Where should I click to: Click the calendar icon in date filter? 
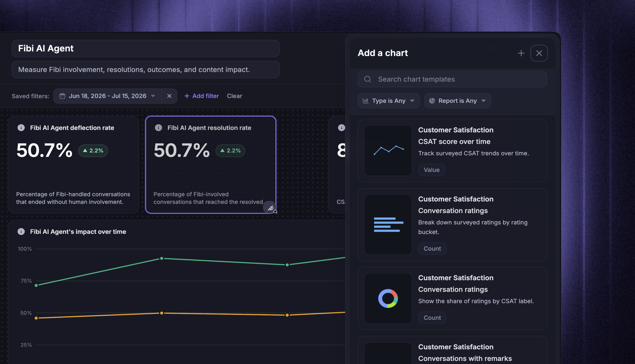62,96
